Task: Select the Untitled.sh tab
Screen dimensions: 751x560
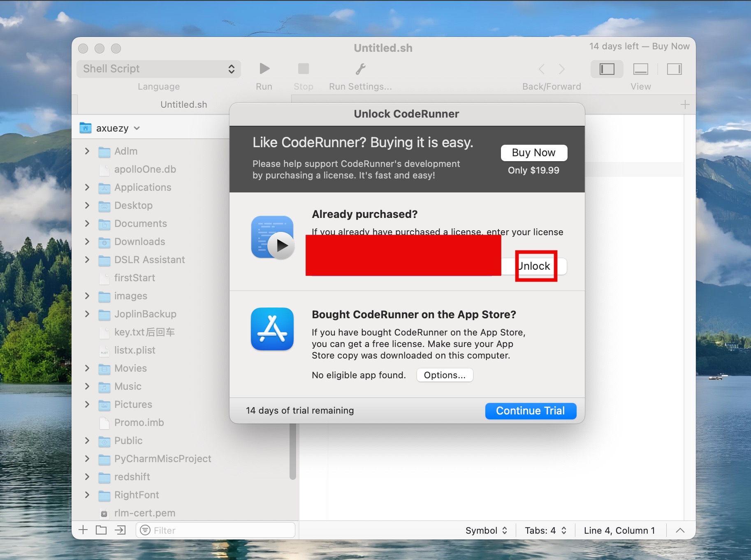Action: [183, 104]
